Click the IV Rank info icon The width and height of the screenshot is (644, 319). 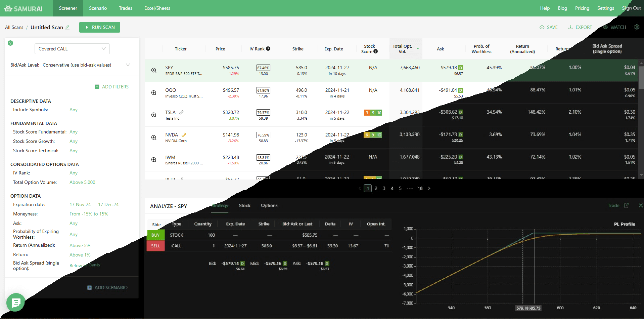coord(268,49)
